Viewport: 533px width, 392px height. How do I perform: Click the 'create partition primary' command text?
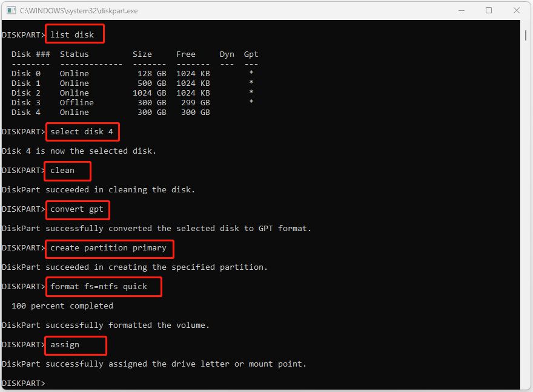click(x=108, y=248)
